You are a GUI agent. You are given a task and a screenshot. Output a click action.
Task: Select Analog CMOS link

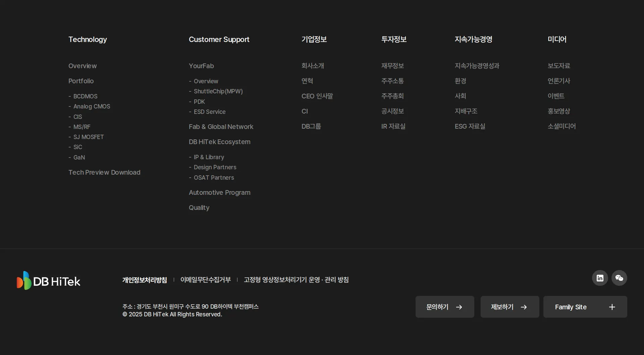click(92, 106)
